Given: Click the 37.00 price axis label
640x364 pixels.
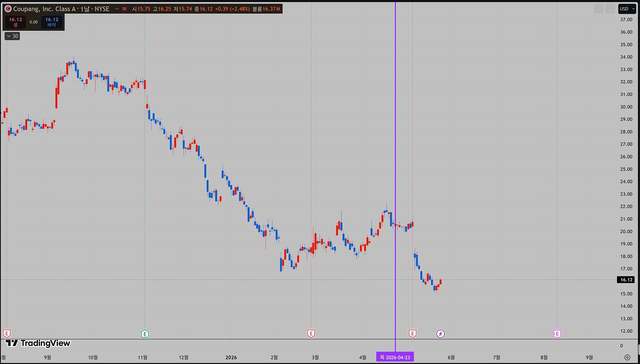Looking at the screenshot, I should (626, 20).
